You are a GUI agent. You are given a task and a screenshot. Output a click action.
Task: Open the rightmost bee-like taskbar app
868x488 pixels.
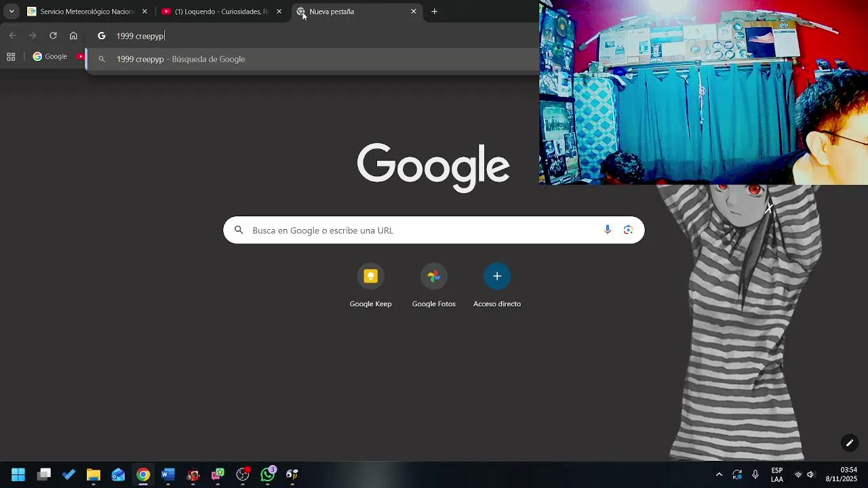(x=292, y=474)
